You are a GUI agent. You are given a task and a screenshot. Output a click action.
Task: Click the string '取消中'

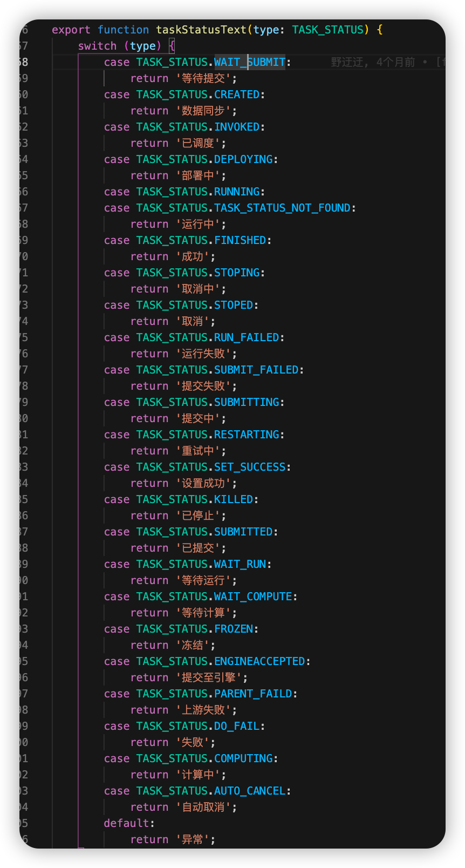tap(198, 289)
